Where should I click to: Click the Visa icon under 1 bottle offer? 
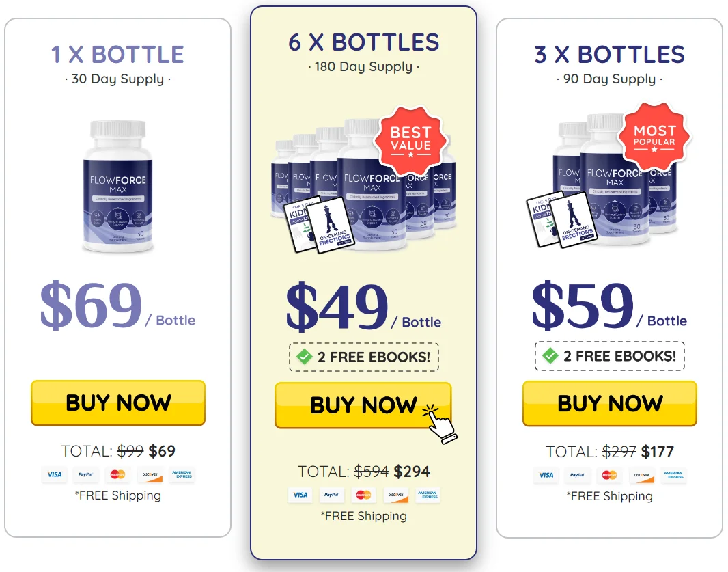54,474
